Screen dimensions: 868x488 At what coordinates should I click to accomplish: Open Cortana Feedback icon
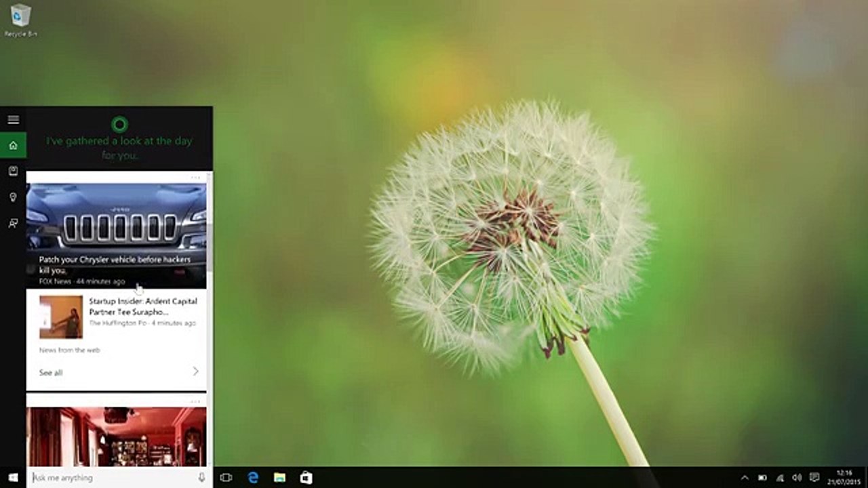pos(13,223)
